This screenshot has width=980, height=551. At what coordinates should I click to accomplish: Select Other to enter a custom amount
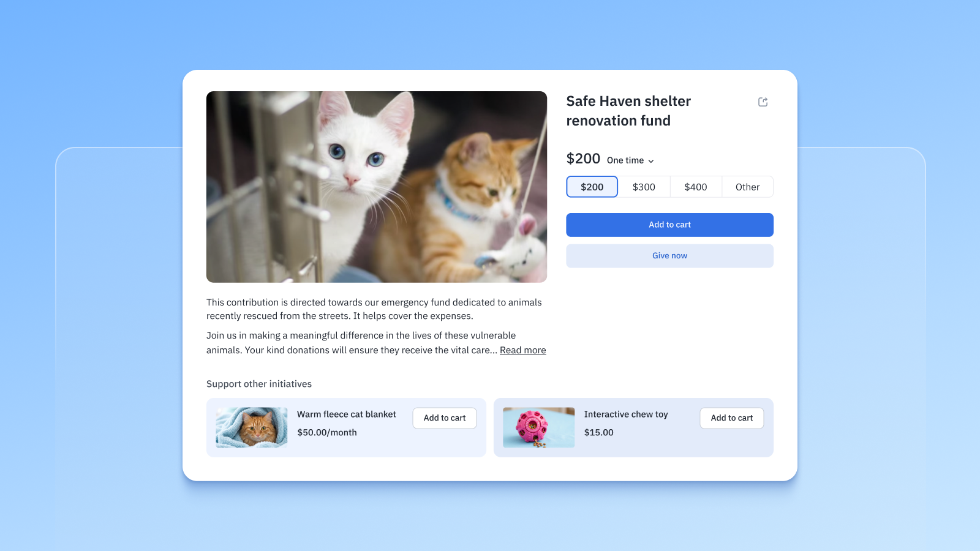click(747, 187)
